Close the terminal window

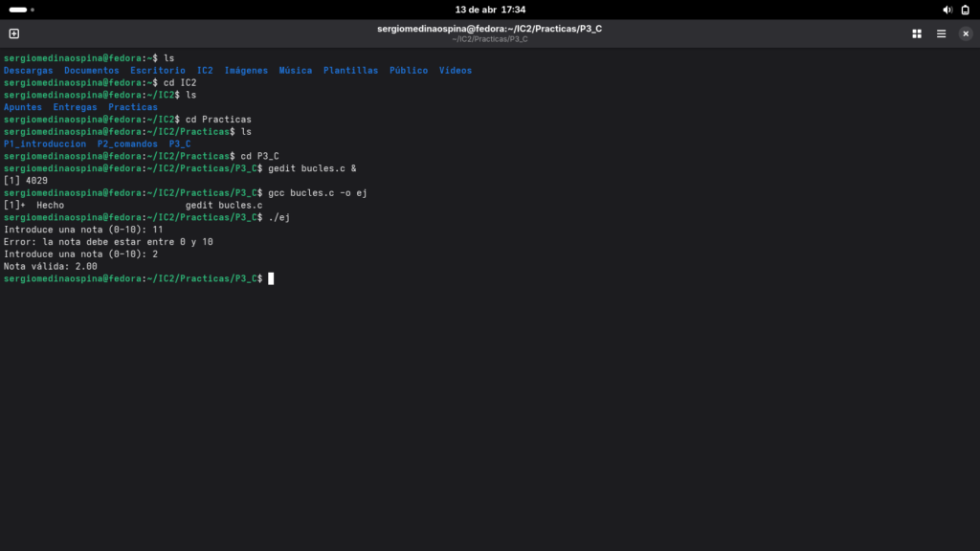965,33
